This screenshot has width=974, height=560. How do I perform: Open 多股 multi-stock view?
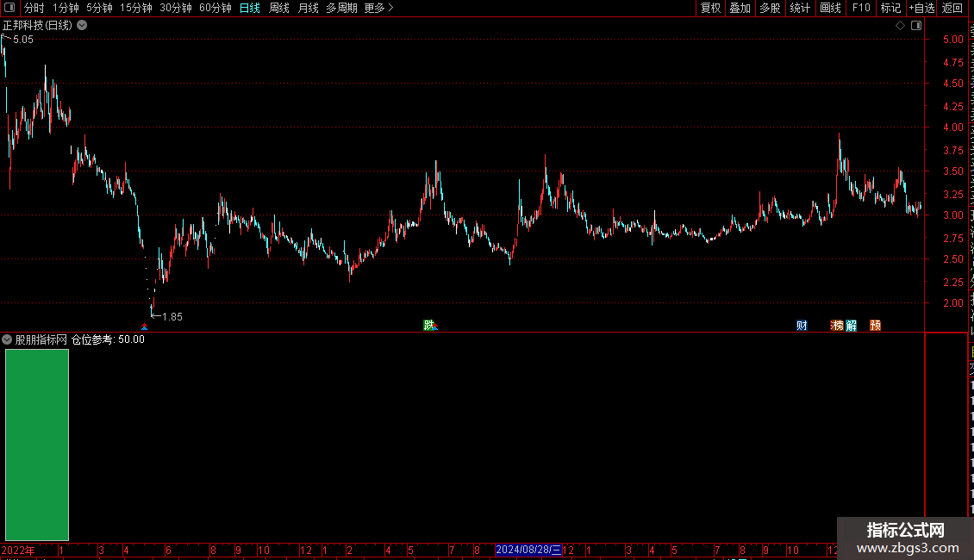(x=770, y=8)
